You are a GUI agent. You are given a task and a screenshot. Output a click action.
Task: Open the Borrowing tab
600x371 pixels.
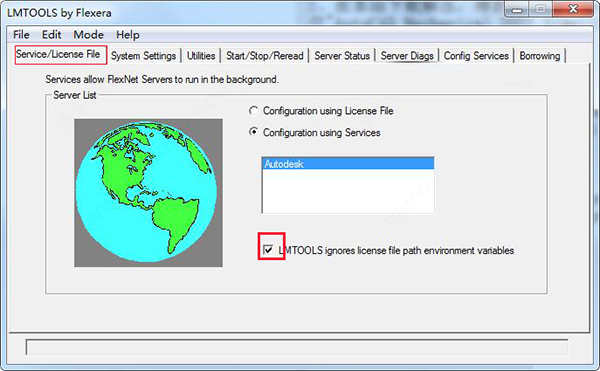540,56
